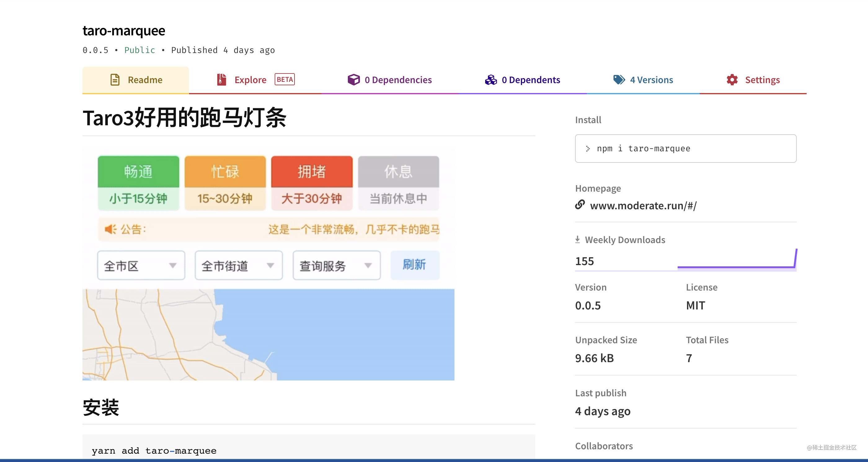The width and height of the screenshot is (868, 462).
Task: Click the Settings gear icon
Action: pyautogui.click(x=732, y=80)
